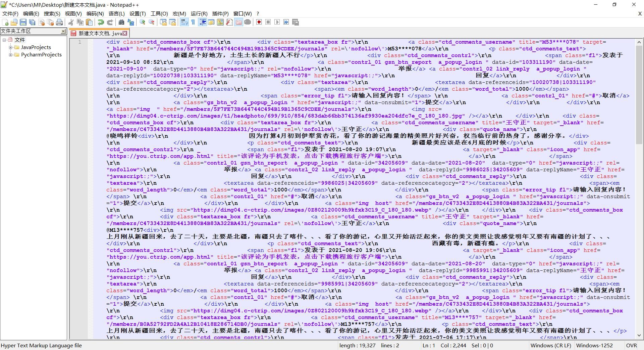Close the 文件夹工作区 side panel
This screenshot has width=644, height=350.
[63, 31]
